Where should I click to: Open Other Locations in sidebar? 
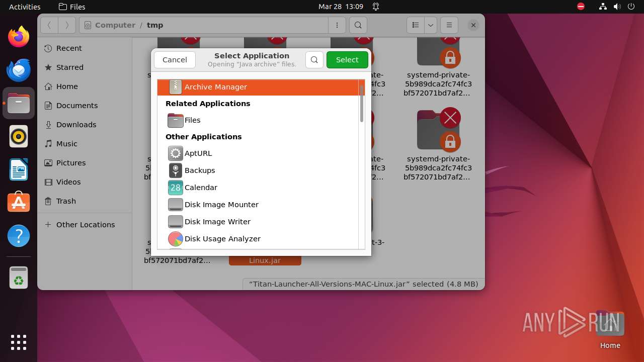click(85, 225)
